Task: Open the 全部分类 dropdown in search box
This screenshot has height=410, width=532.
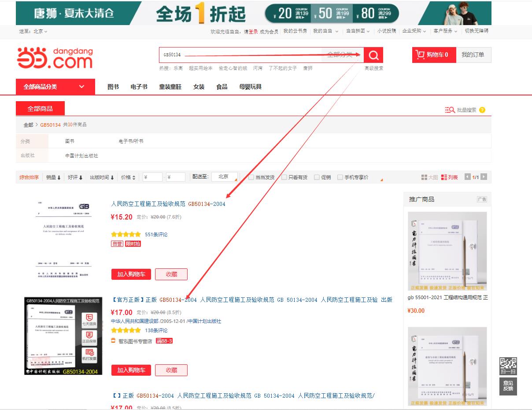Action: 343,55
